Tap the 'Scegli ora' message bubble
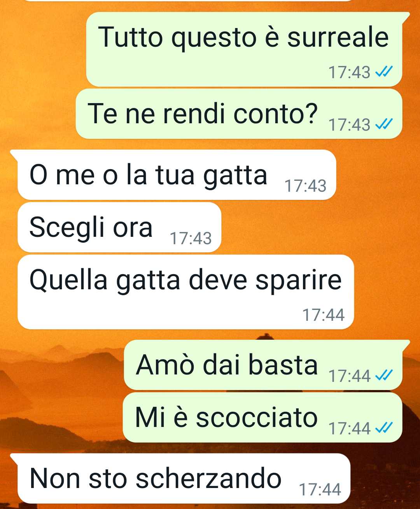 click(x=119, y=227)
